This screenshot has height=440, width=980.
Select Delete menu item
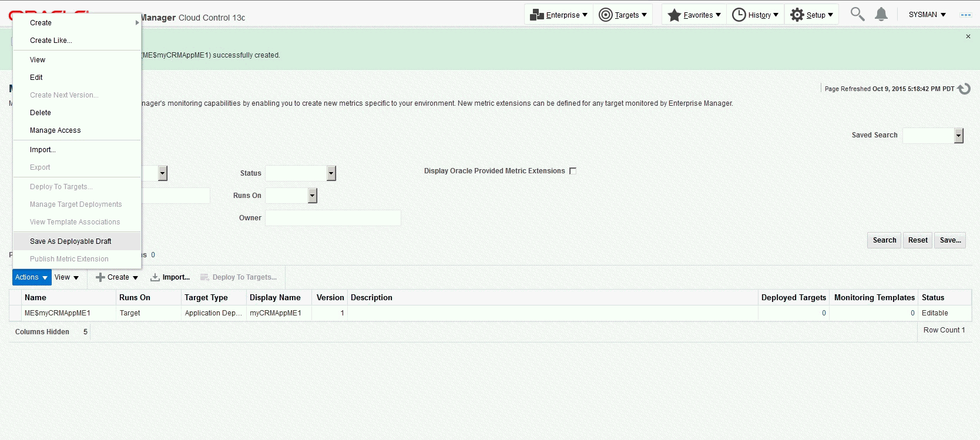point(77,113)
